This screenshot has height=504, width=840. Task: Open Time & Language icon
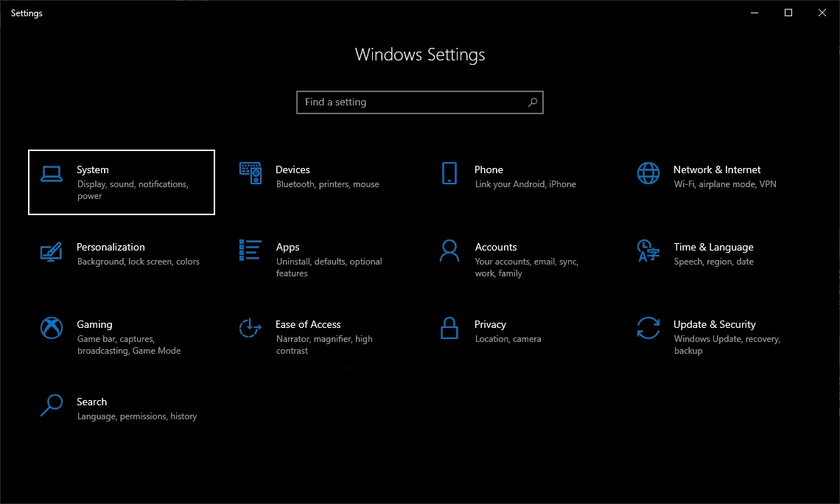pos(648,251)
